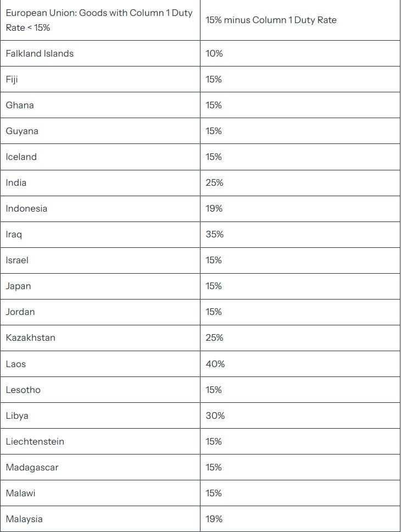Click Libya's 30% rate cell
Viewport: 401px width, 532px height.
tap(215, 415)
